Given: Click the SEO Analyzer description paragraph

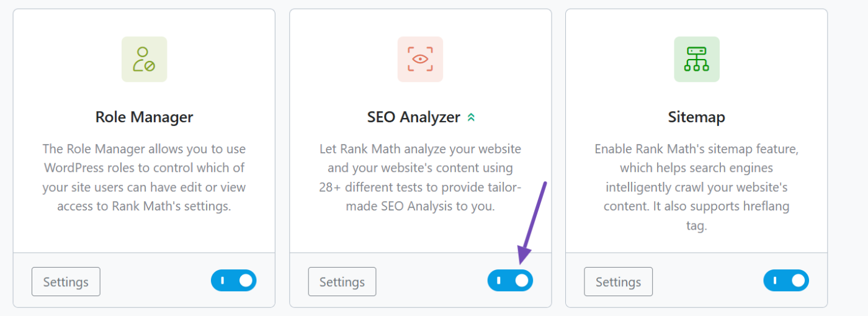Looking at the screenshot, I should [420, 178].
